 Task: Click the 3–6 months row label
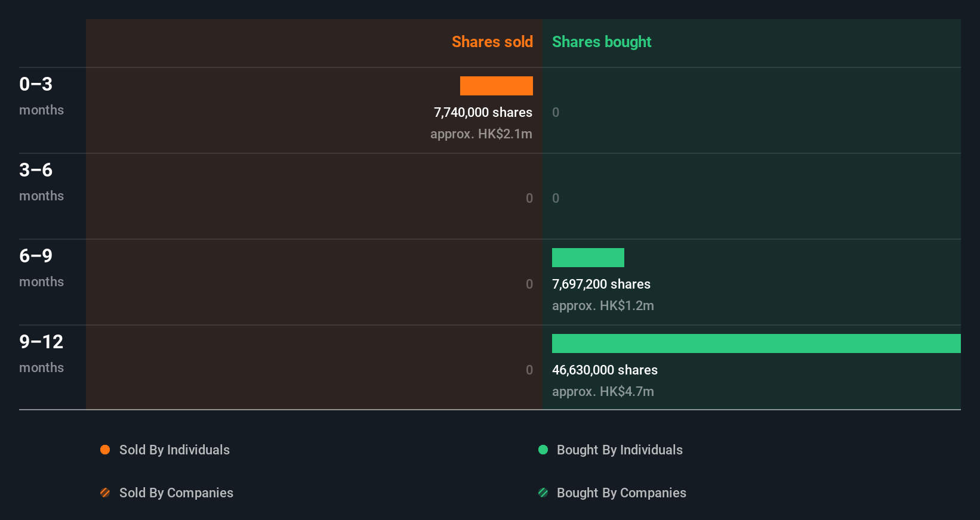pyautogui.click(x=41, y=181)
